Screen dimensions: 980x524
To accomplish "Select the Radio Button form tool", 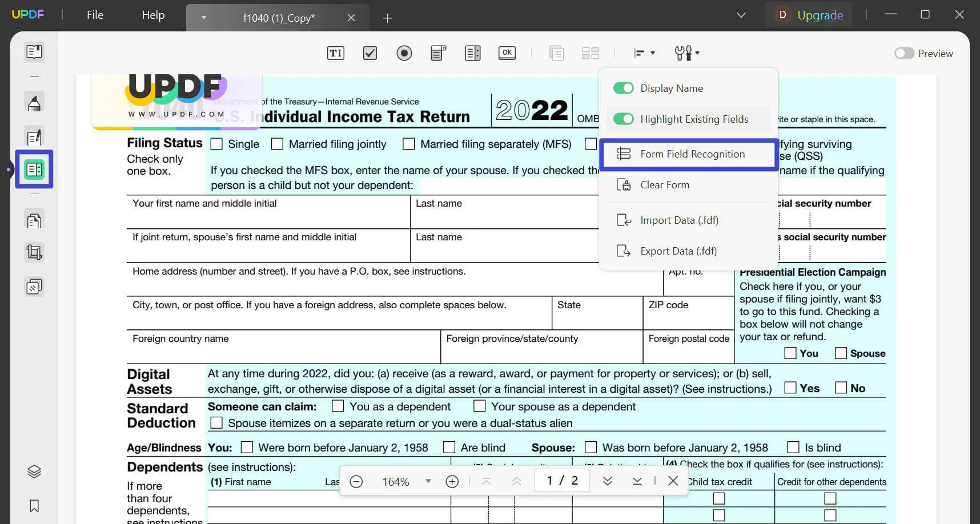I will tap(404, 53).
